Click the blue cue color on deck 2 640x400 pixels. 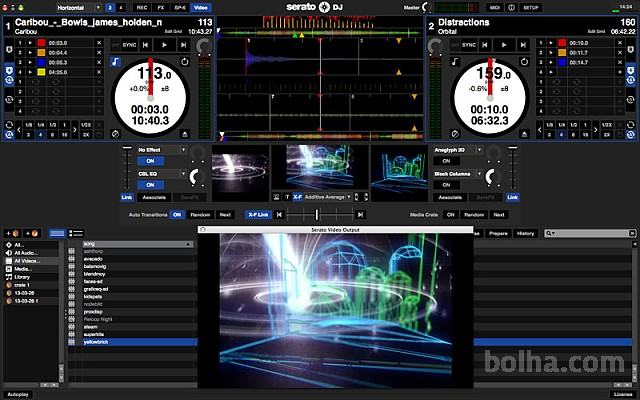pyautogui.click(x=562, y=62)
